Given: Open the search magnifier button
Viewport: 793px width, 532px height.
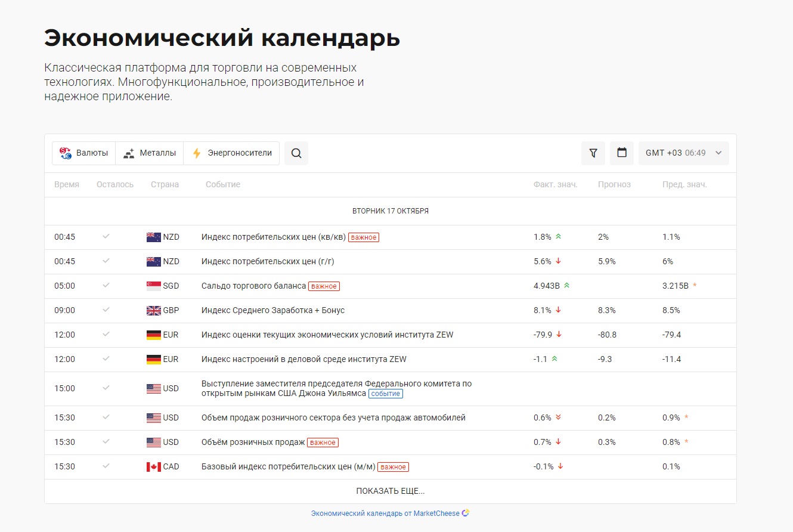Looking at the screenshot, I should pos(296,153).
